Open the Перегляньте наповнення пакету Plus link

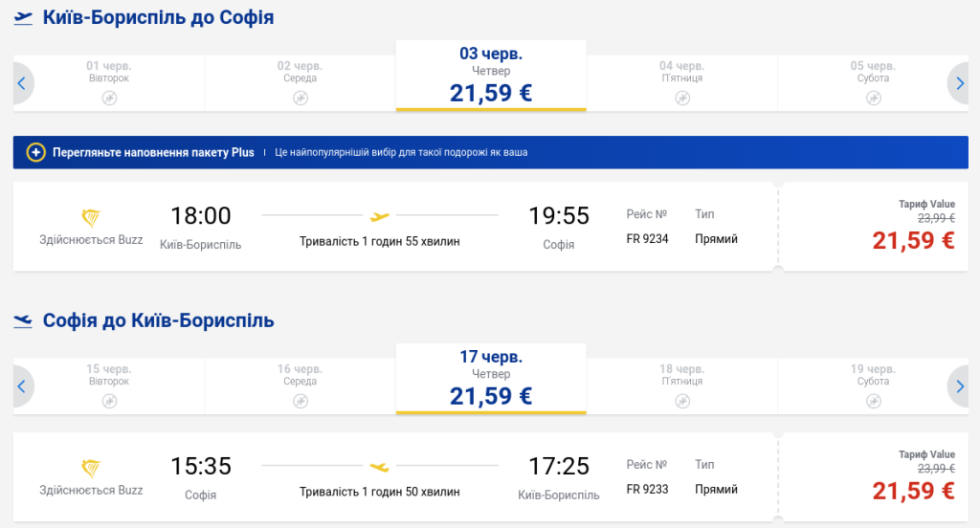tap(154, 152)
